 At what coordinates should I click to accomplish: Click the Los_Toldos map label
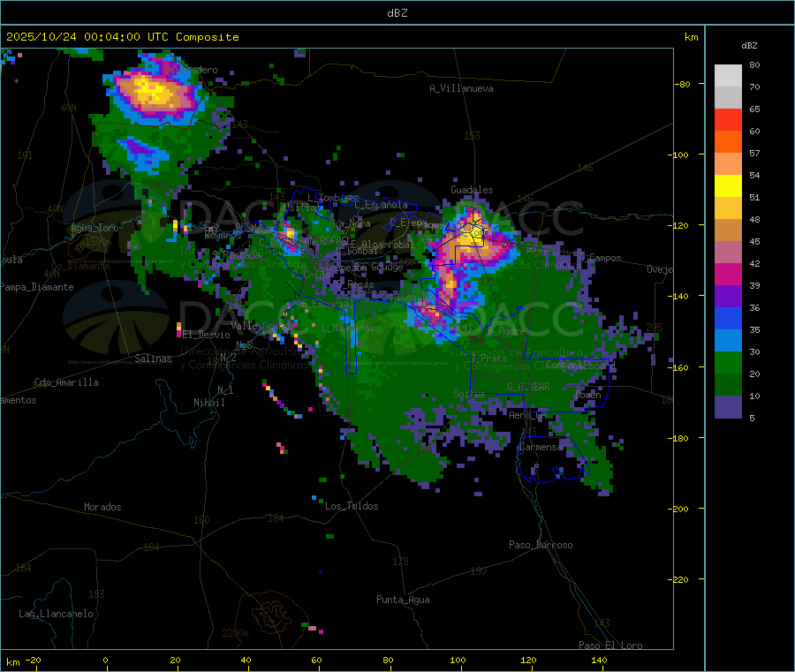(x=352, y=506)
